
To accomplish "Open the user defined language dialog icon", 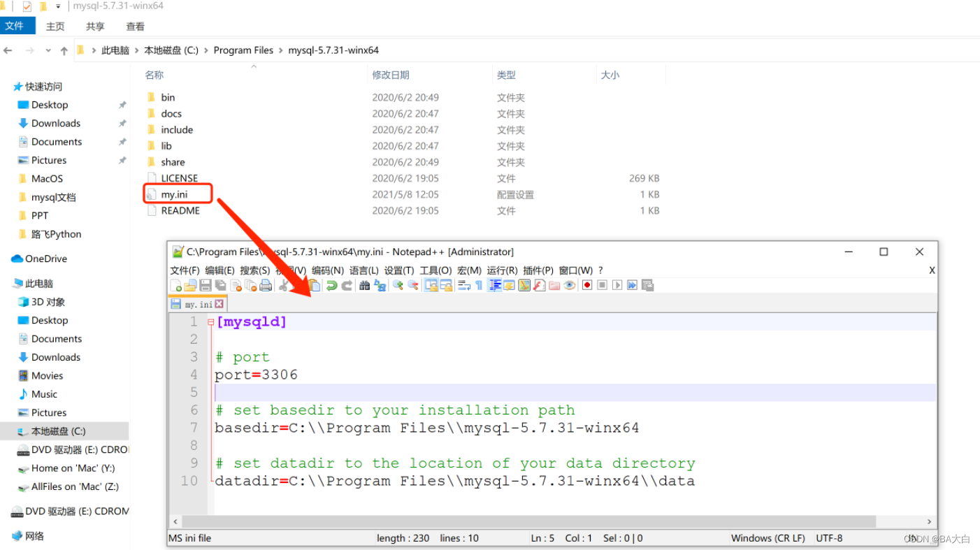I will [510, 285].
